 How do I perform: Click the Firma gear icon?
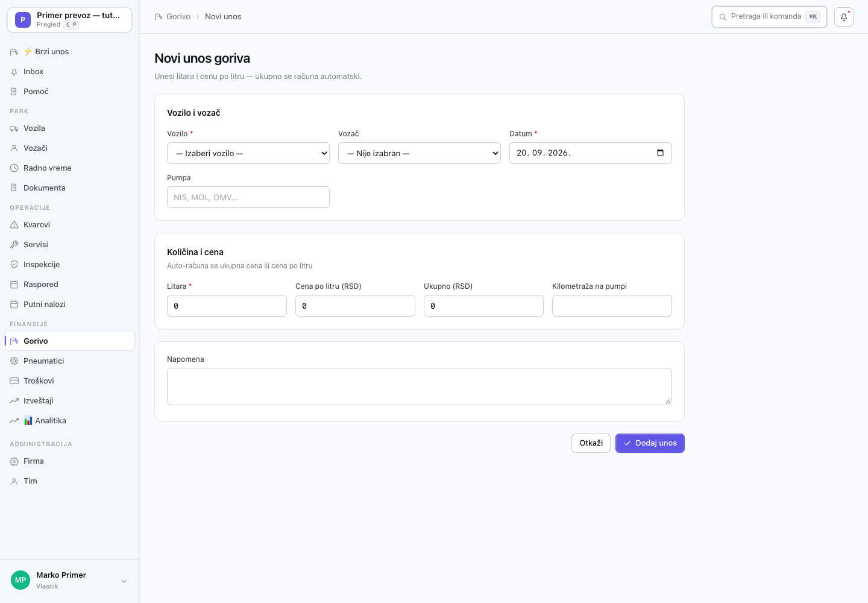[14, 461]
